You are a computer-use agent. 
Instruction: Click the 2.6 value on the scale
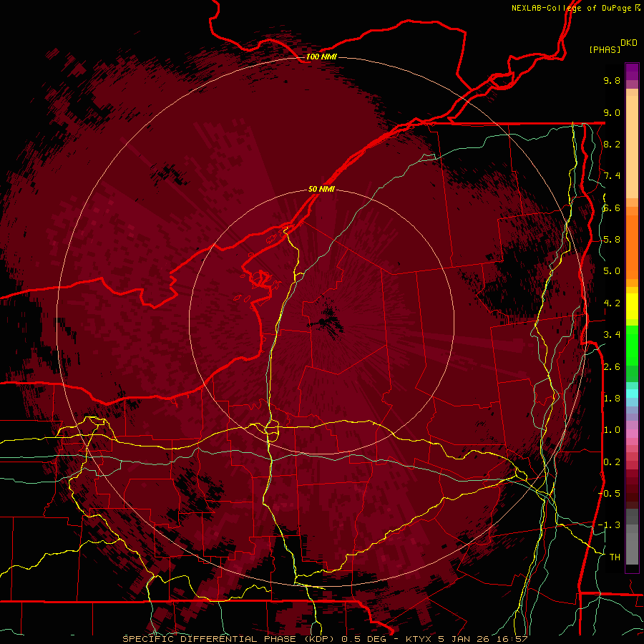point(612,367)
